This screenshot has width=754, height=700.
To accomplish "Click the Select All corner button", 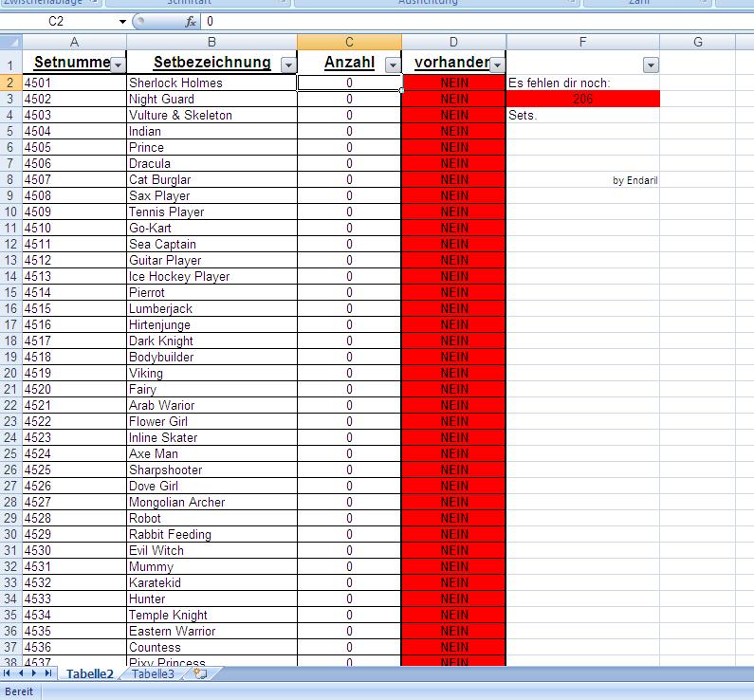I will pyautogui.click(x=10, y=42).
